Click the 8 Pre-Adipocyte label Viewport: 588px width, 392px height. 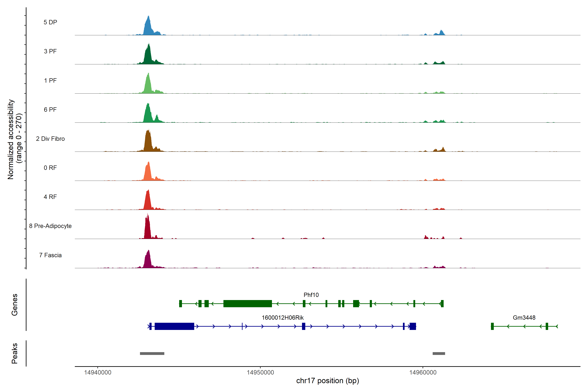click(50, 226)
